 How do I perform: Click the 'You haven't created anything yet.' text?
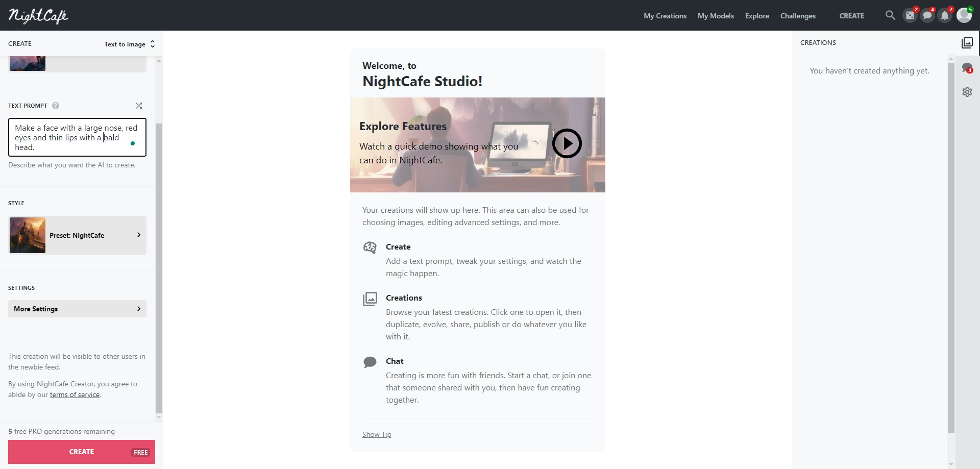point(869,71)
